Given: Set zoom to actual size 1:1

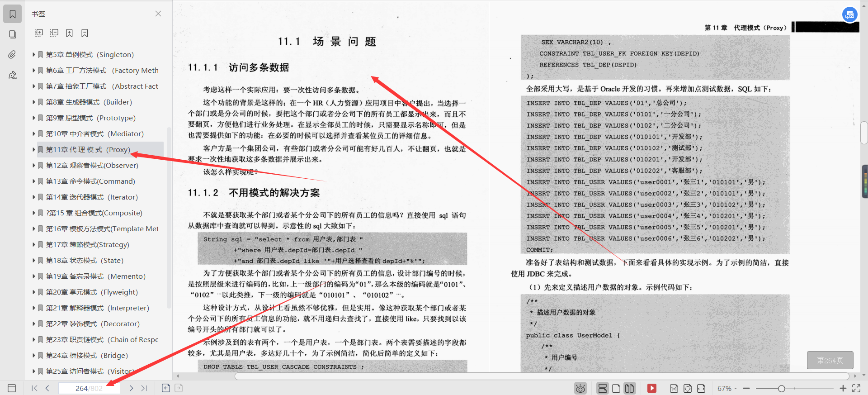Looking at the screenshot, I should (674, 388).
